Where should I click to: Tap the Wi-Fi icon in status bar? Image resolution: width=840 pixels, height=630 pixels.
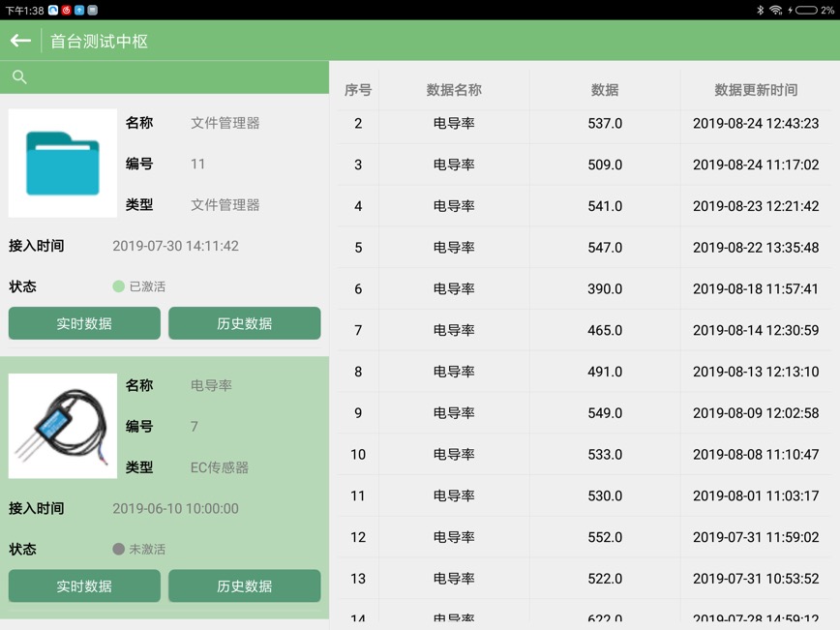[775, 10]
